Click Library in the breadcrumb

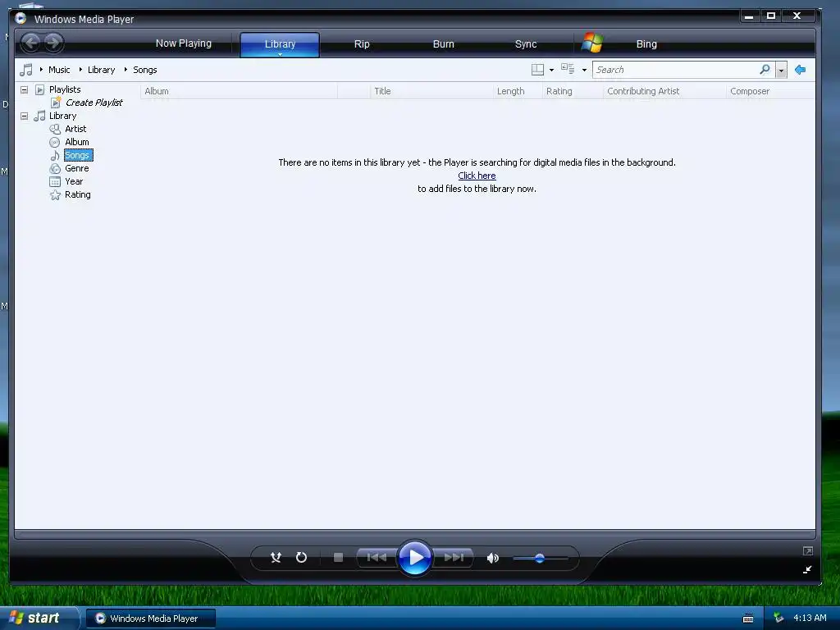(x=101, y=70)
